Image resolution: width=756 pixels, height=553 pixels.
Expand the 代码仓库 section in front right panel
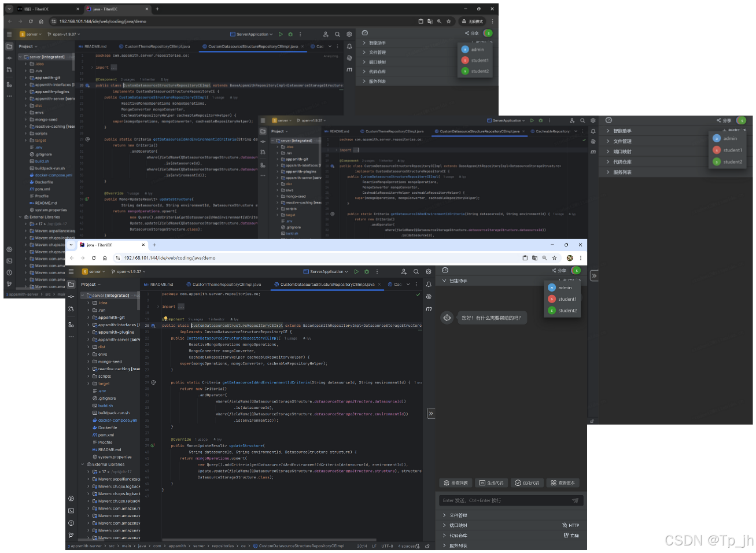point(444,536)
